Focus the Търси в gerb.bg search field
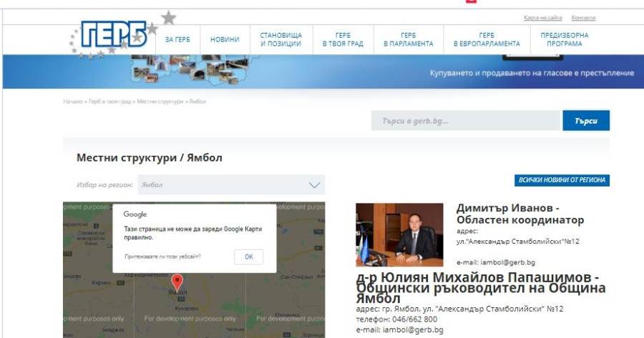This screenshot has height=338, width=644. [465, 121]
